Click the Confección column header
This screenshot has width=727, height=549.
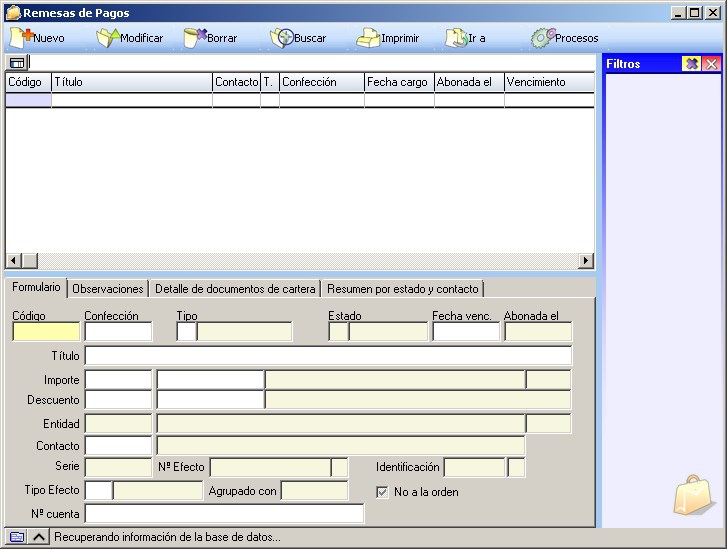coord(322,82)
